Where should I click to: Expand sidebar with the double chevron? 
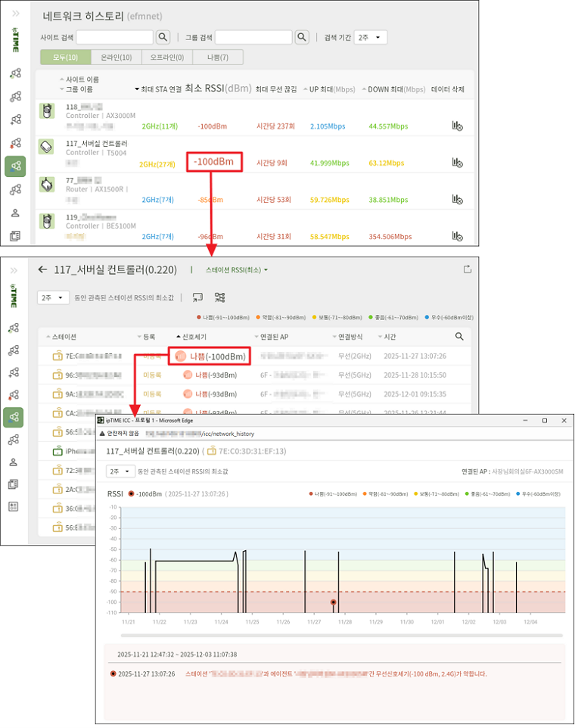click(15, 14)
